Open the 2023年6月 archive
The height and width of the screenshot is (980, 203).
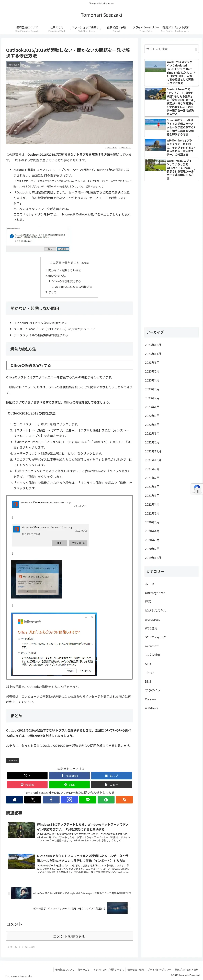click(152, 363)
